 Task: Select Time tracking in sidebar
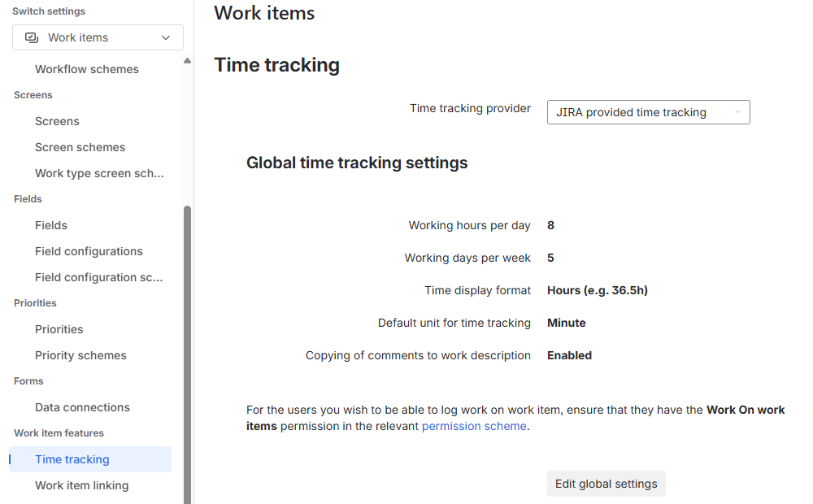point(72,459)
